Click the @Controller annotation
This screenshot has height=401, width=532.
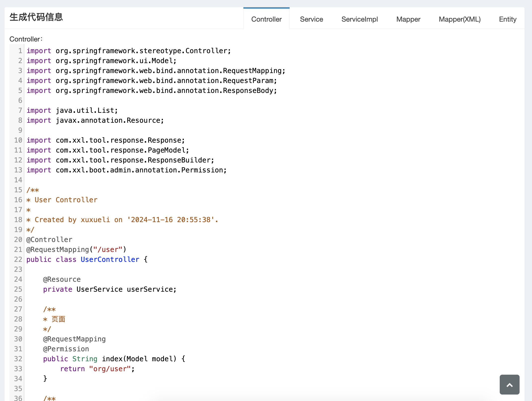click(x=49, y=239)
